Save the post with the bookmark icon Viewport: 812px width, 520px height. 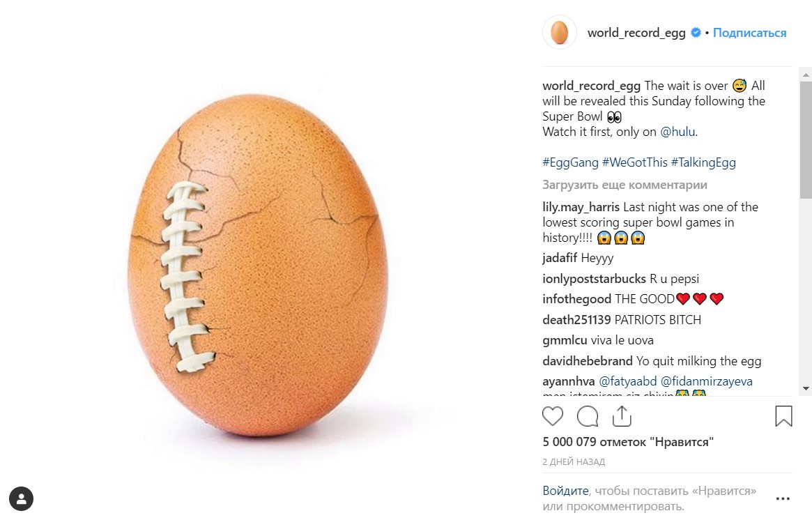pos(783,416)
